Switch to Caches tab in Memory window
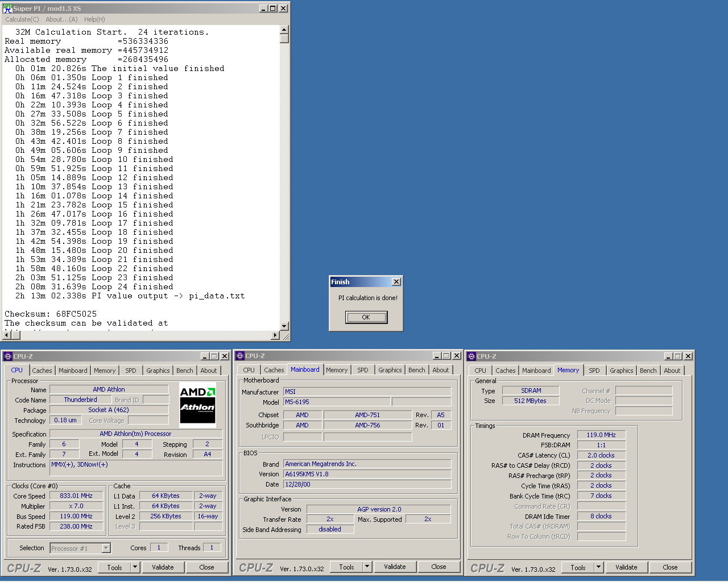 tap(506, 371)
